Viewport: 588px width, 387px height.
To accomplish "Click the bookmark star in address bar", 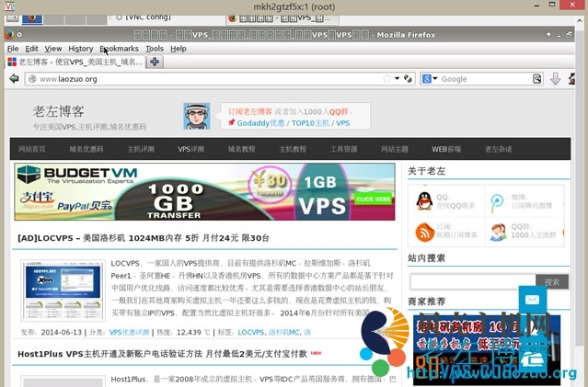I will click(x=387, y=79).
